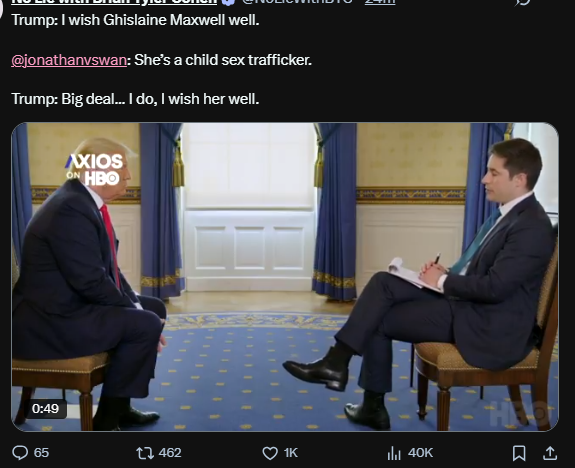Bookmark this tweet
This screenshot has width=575, height=468.
[x=519, y=453]
